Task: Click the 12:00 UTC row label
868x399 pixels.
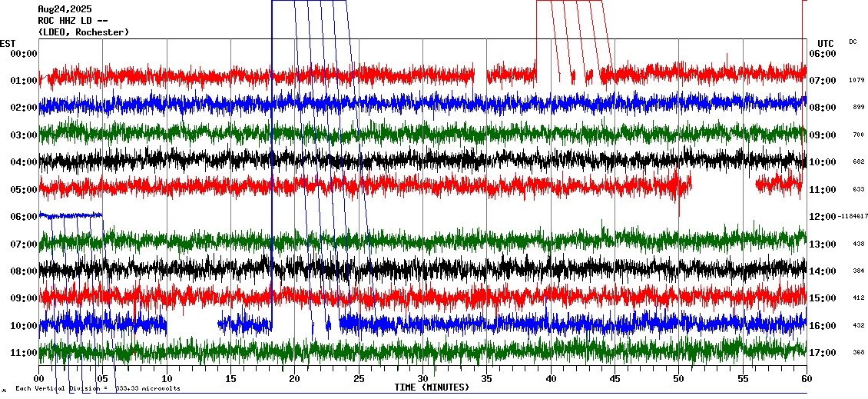Action: [824, 217]
